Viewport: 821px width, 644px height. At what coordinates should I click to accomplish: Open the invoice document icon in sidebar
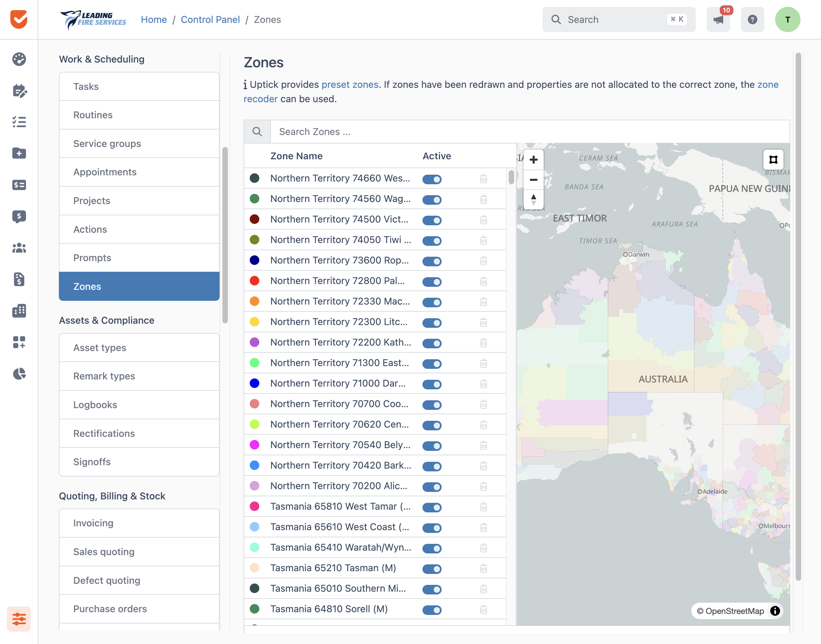point(19,279)
